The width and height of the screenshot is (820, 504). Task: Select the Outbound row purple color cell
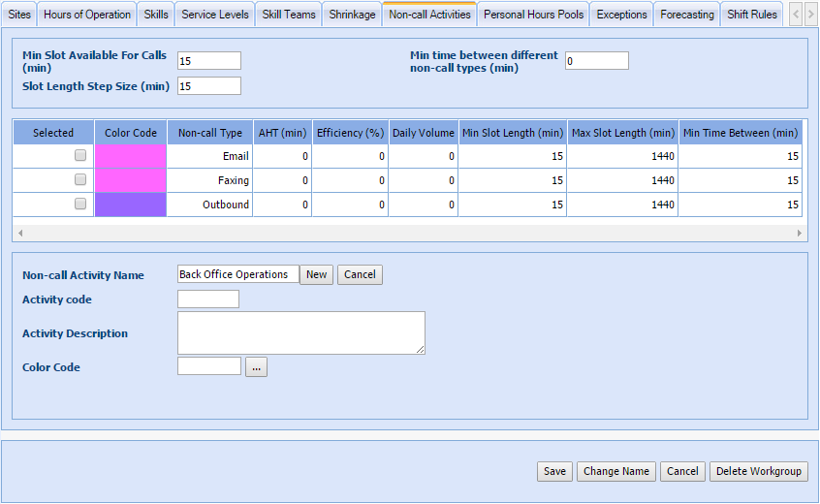(x=131, y=205)
